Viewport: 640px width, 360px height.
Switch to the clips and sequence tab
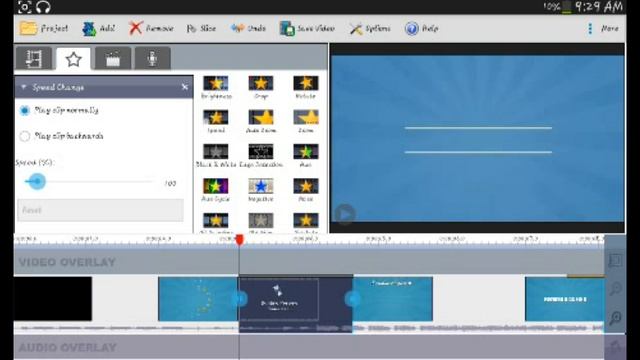[x=34, y=59]
